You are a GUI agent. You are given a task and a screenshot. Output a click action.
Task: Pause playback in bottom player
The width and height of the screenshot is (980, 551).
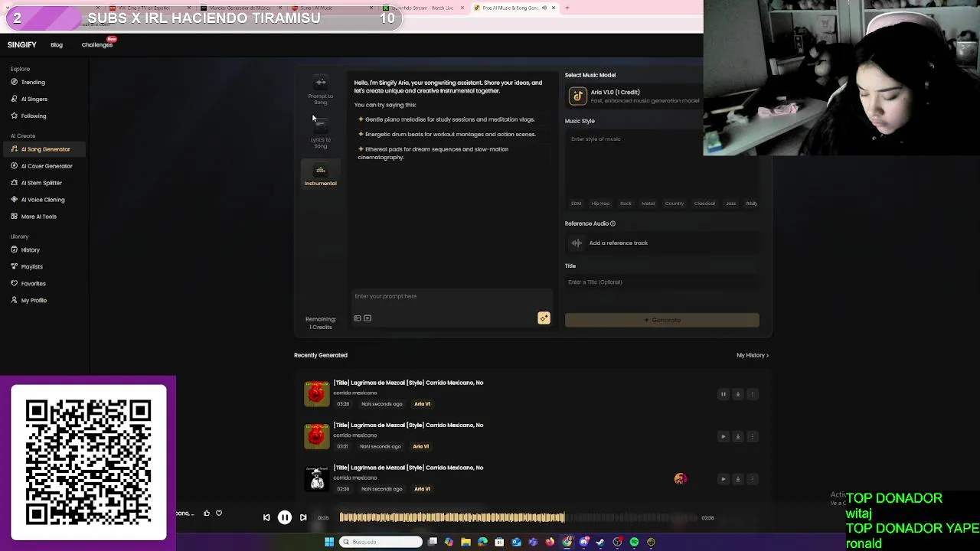pos(284,518)
